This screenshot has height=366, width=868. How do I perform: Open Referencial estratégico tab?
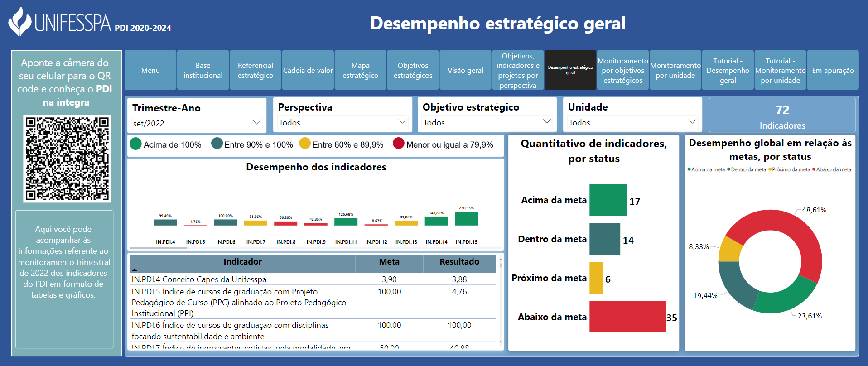pyautogui.click(x=256, y=70)
